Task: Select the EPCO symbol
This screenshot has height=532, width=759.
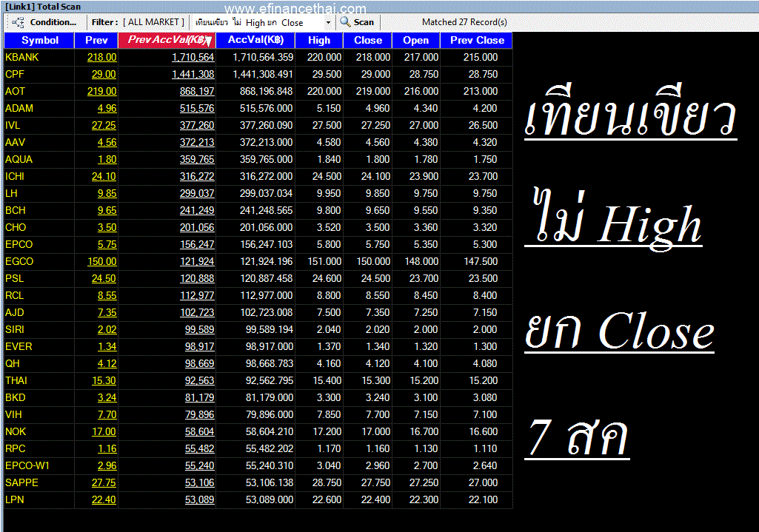Action: (x=19, y=244)
